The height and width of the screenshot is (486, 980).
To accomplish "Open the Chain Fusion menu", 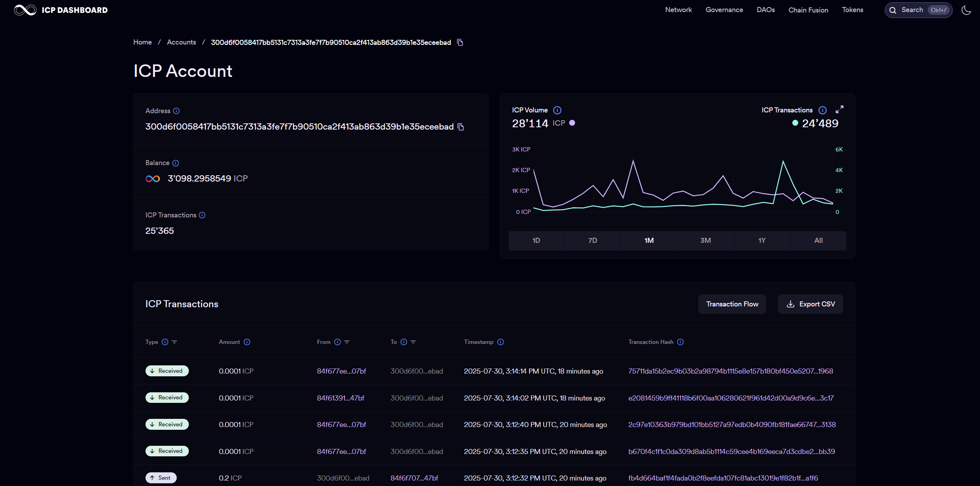I will (808, 10).
